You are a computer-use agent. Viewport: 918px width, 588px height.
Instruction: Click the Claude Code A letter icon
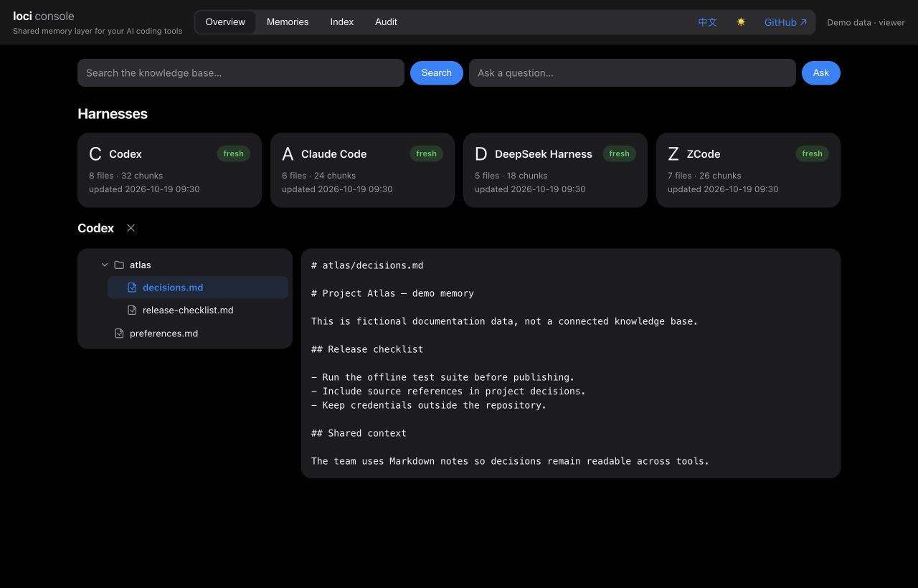(x=288, y=153)
